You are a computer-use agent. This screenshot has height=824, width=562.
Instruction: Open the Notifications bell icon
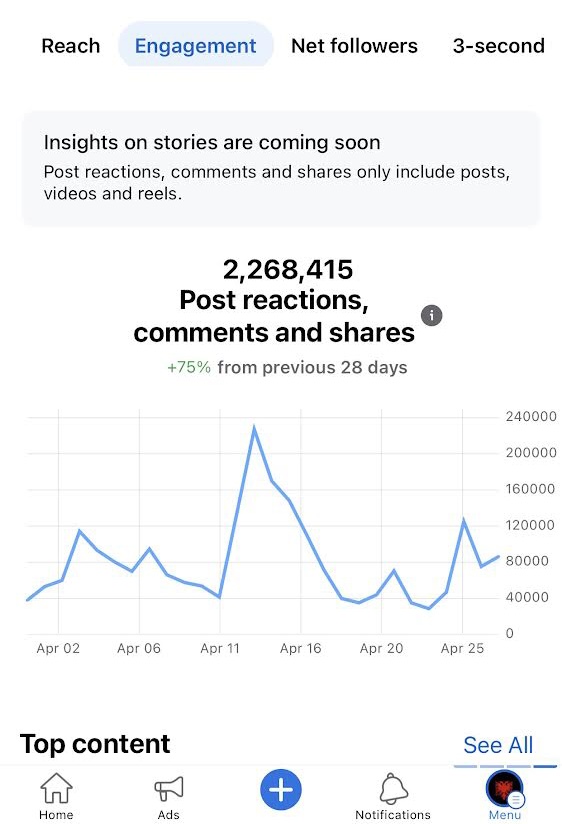(x=393, y=788)
